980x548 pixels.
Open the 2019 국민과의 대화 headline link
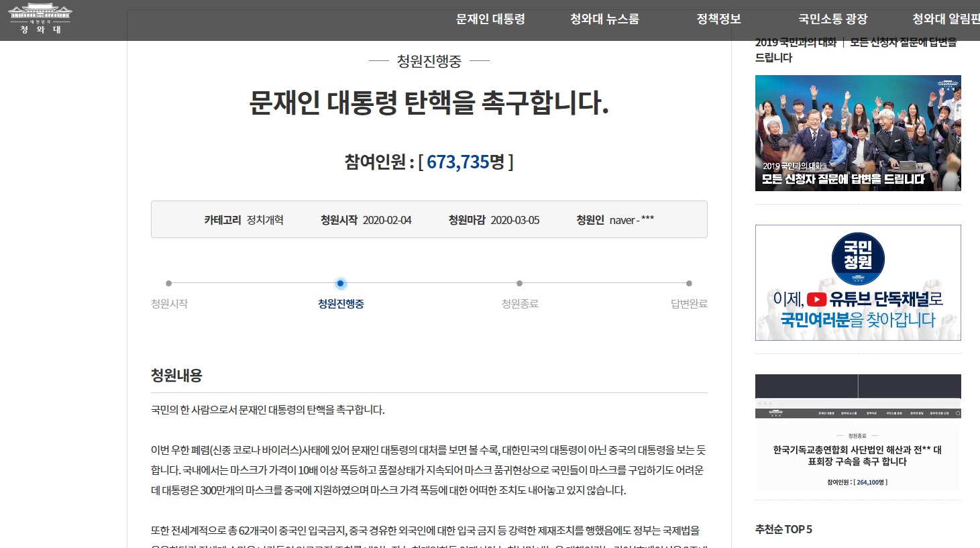point(856,50)
